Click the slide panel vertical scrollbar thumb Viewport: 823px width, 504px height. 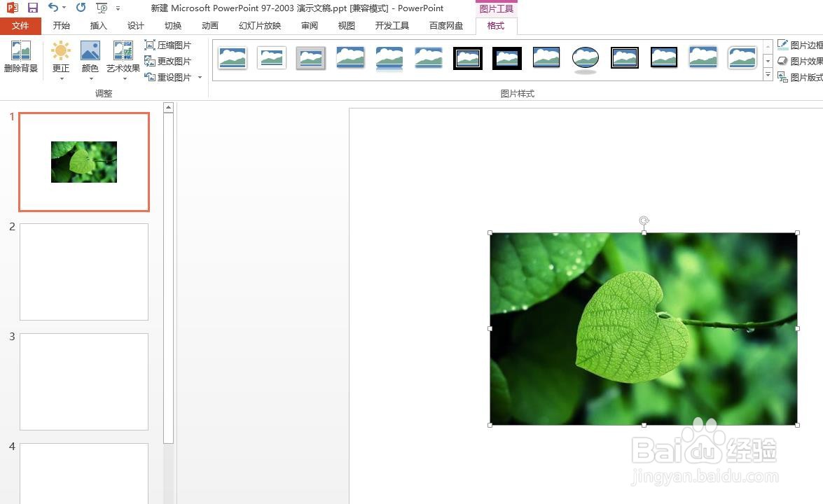(169, 278)
